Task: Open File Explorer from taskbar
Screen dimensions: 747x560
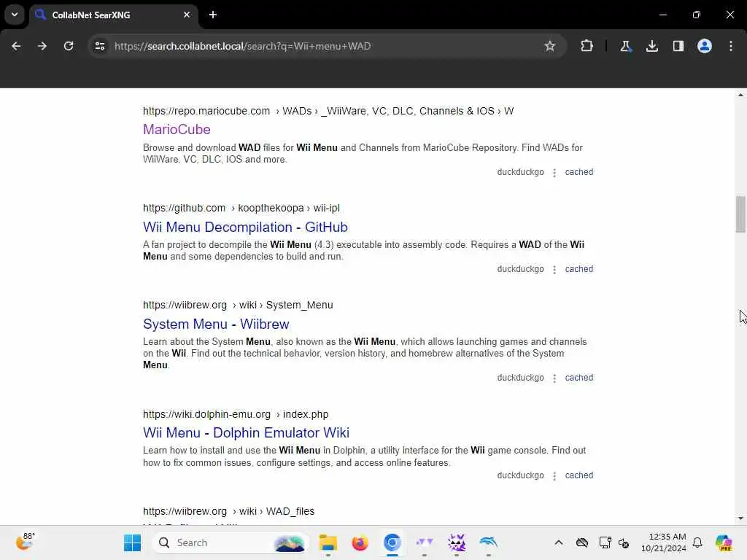Action: [x=328, y=542]
